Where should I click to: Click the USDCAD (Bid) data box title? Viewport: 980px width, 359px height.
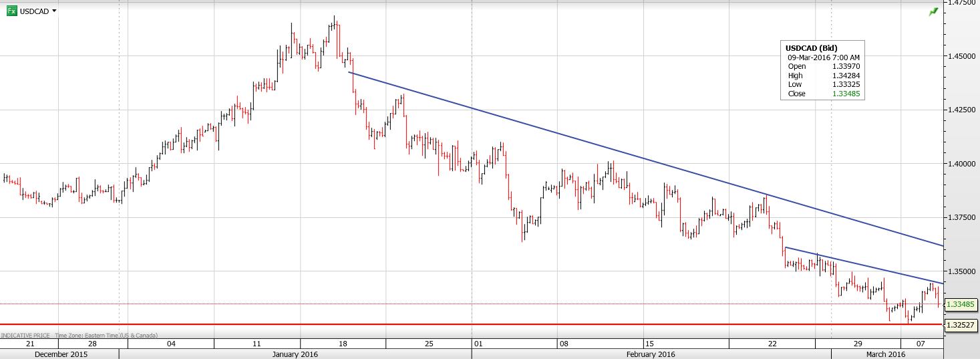(x=811, y=48)
